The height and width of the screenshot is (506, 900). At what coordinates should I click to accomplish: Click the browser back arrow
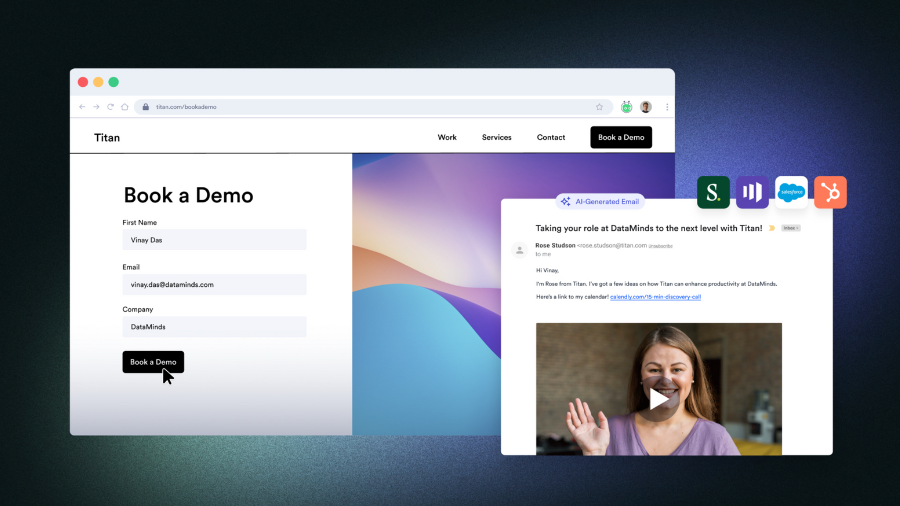(82, 107)
